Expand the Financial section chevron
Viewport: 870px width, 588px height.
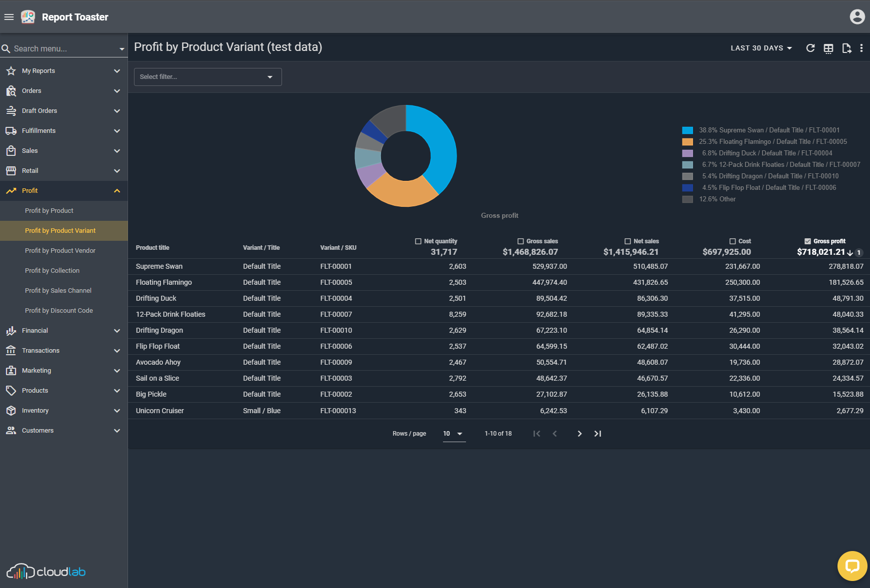117,331
